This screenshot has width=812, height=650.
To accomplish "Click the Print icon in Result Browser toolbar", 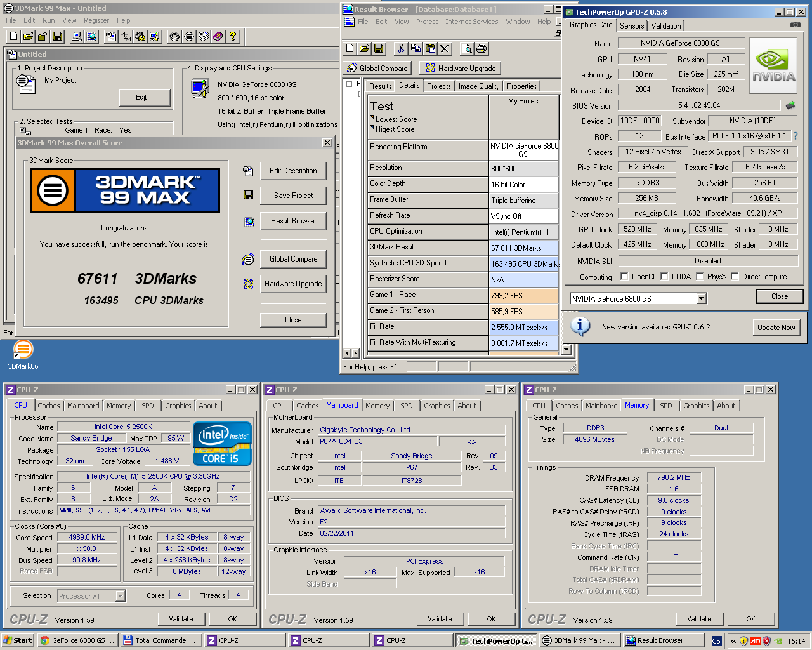I will coord(481,48).
